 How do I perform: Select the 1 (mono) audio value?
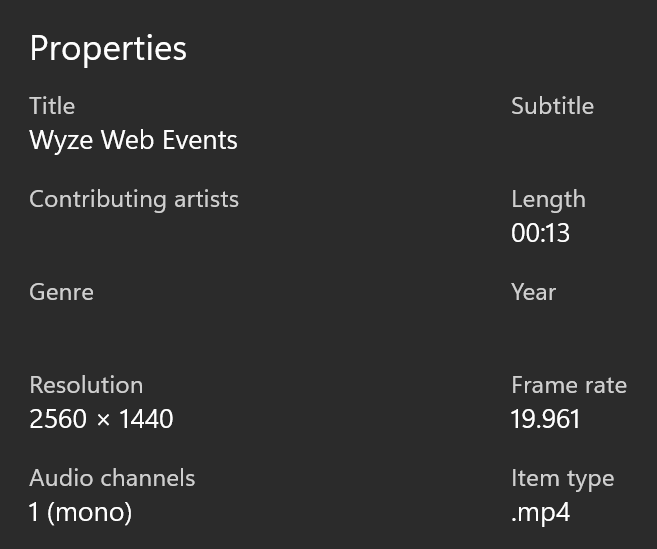(x=80, y=512)
